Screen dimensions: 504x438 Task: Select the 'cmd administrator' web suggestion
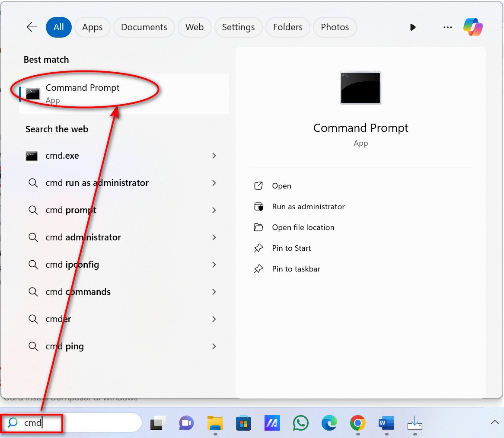coord(83,237)
